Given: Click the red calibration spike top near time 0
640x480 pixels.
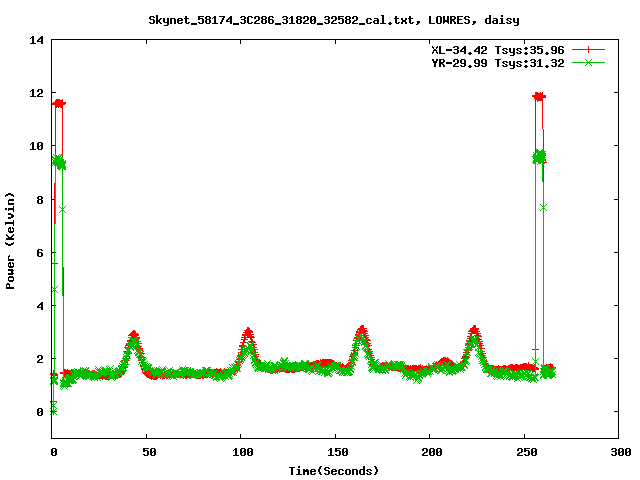Looking at the screenshot, I should (59, 103).
